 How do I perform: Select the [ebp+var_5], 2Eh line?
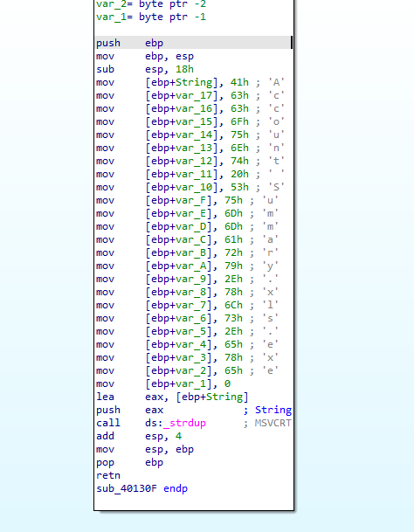(187, 332)
